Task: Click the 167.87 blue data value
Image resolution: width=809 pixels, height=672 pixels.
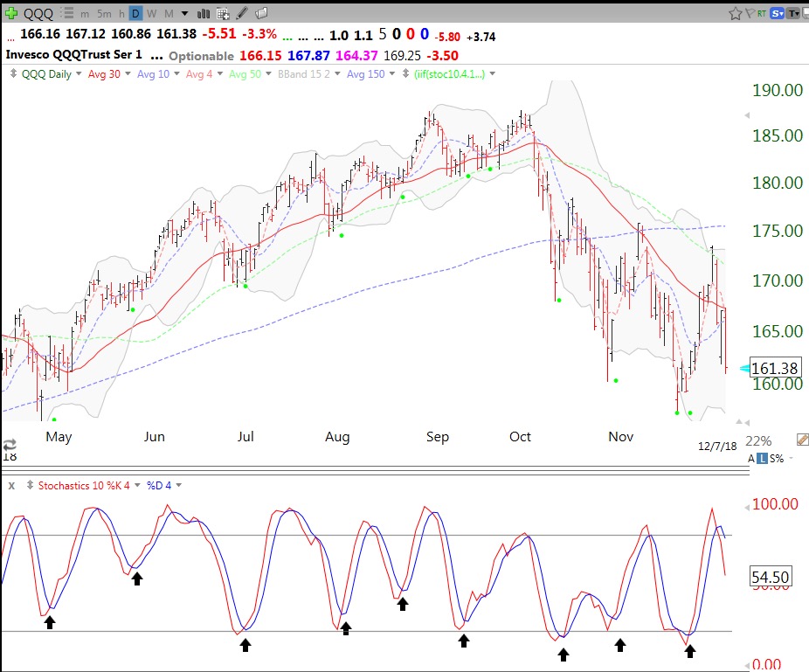Action: pos(308,55)
